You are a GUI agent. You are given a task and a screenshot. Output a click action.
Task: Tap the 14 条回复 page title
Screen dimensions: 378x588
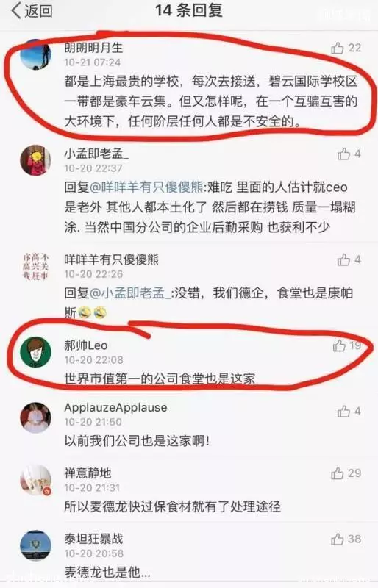189,10
